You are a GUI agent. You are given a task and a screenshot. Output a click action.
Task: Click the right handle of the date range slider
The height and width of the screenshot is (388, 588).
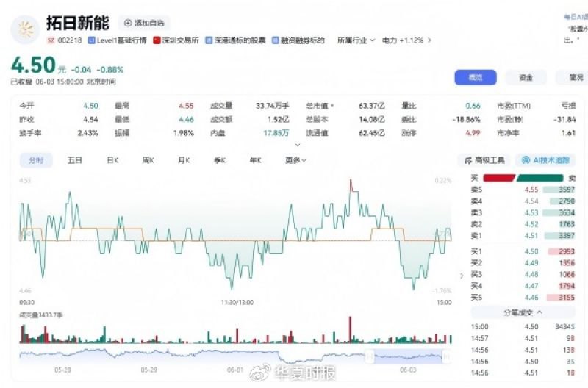point(446,356)
